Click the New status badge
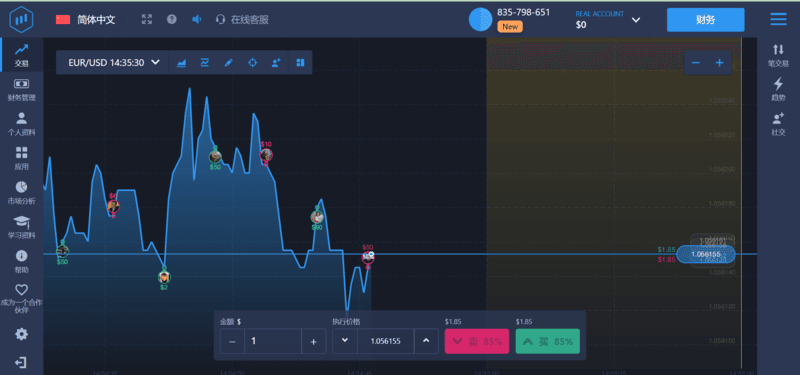Viewport: 800px width, 375px height. tap(510, 27)
